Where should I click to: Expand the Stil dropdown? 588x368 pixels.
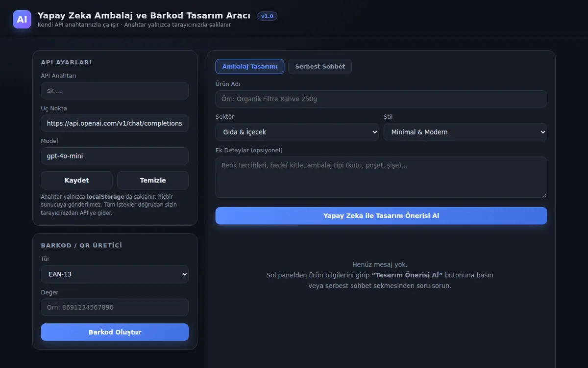[465, 132]
